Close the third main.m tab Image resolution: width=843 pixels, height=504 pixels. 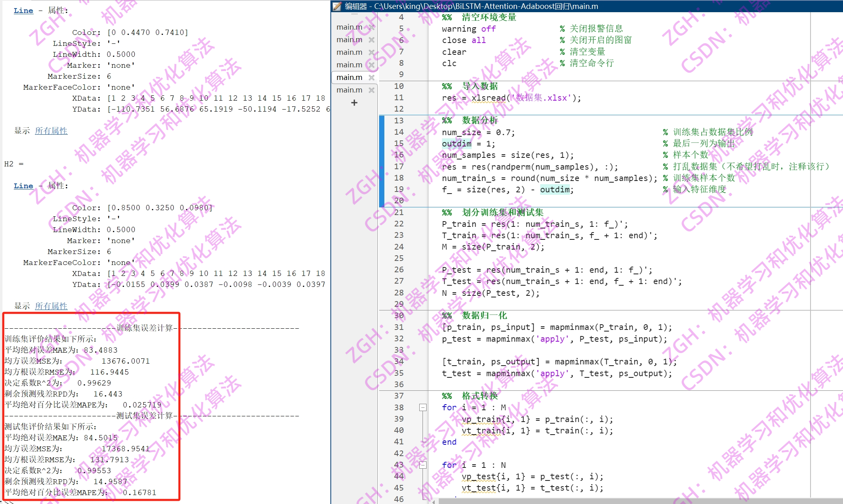pos(371,52)
